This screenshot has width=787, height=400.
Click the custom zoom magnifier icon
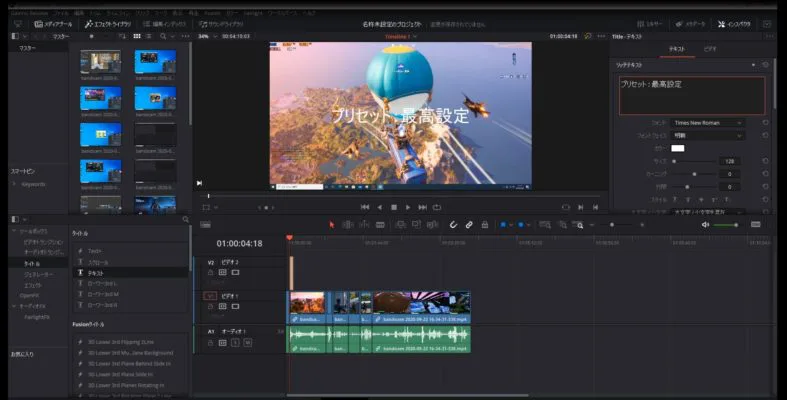point(579,225)
